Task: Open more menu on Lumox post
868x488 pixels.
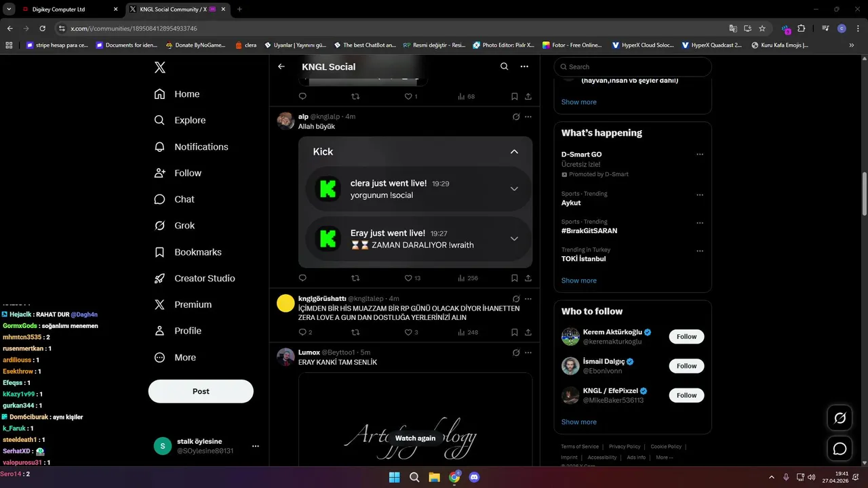Action: click(528, 352)
